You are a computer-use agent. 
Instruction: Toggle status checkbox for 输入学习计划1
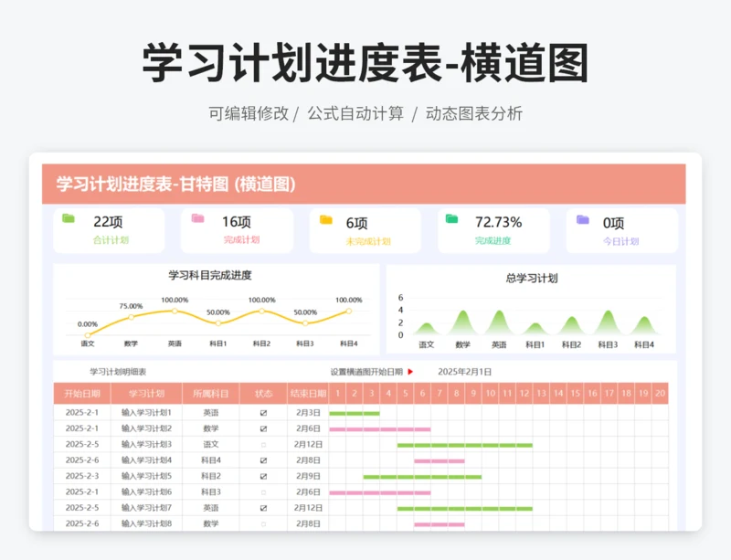coord(263,413)
